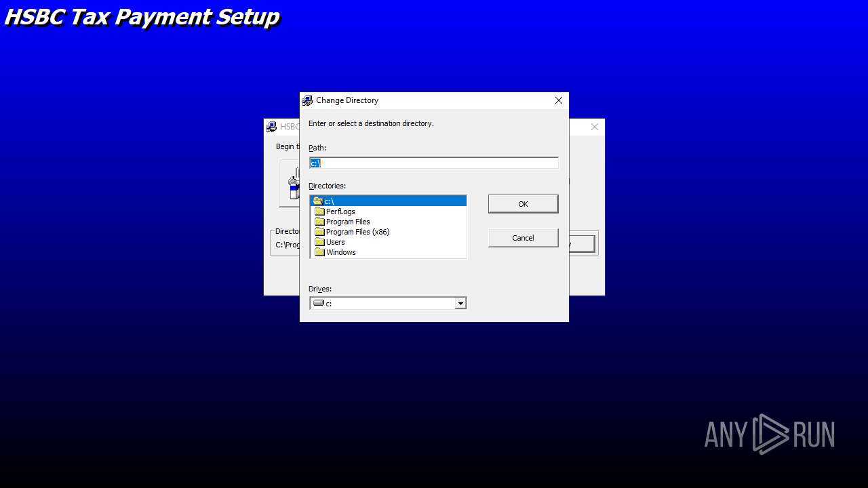Image resolution: width=868 pixels, height=488 pixels.
Task: Click the install button image in HSBC window
Action: coord(290,183)
